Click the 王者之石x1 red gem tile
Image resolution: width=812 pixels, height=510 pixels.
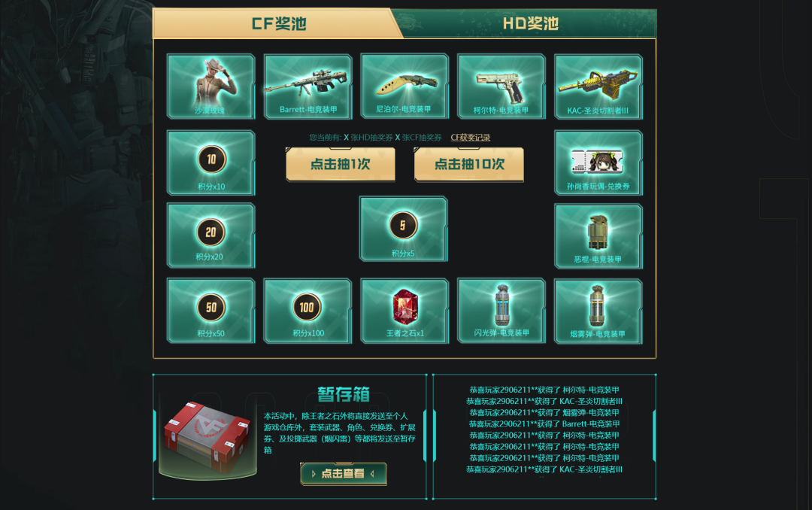coord(404,311)
